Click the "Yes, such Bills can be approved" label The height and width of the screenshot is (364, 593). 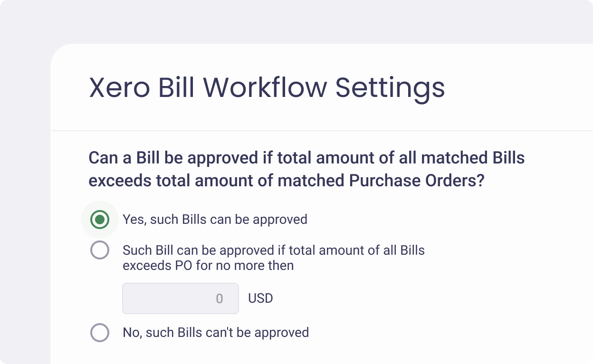pyautogui.click(x=215, y=220)
